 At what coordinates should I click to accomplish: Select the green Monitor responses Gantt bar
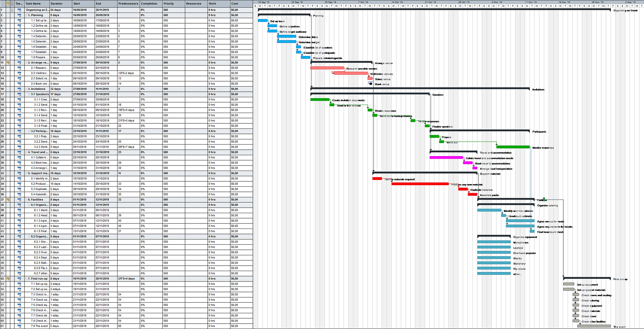point(513,147)
